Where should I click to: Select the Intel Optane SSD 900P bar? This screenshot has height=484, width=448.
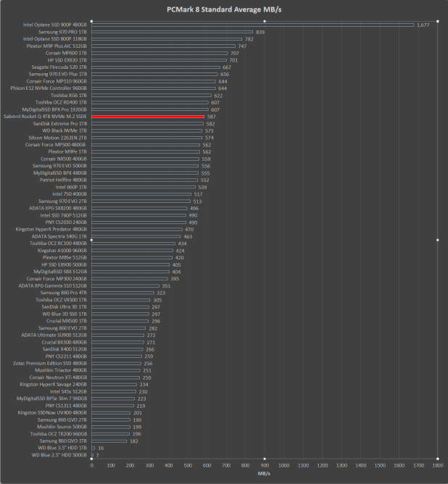tap(253, 25)
